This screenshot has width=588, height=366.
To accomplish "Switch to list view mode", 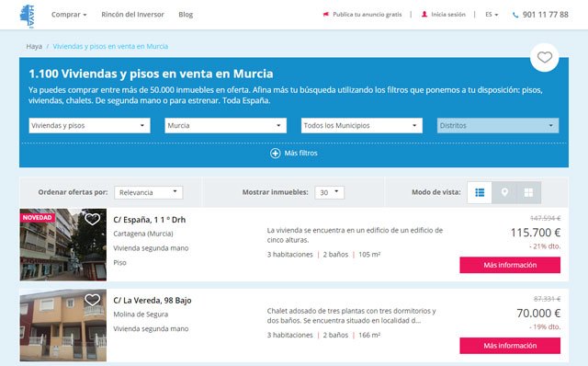I will tap(480, 192).
